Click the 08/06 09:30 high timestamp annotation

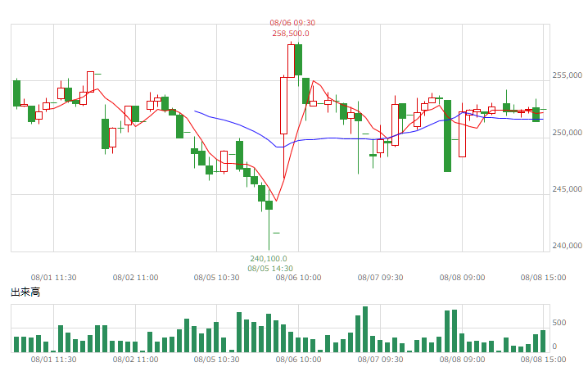[292, 23]
